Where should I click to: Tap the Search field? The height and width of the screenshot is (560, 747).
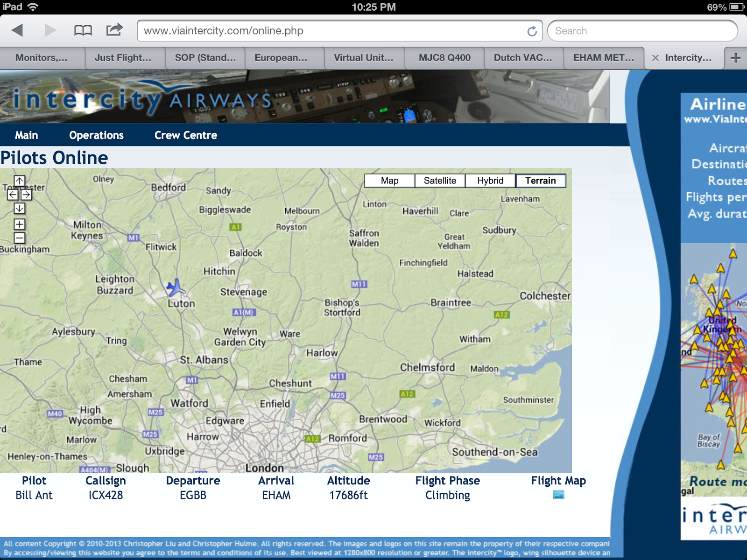pos(642,31)
